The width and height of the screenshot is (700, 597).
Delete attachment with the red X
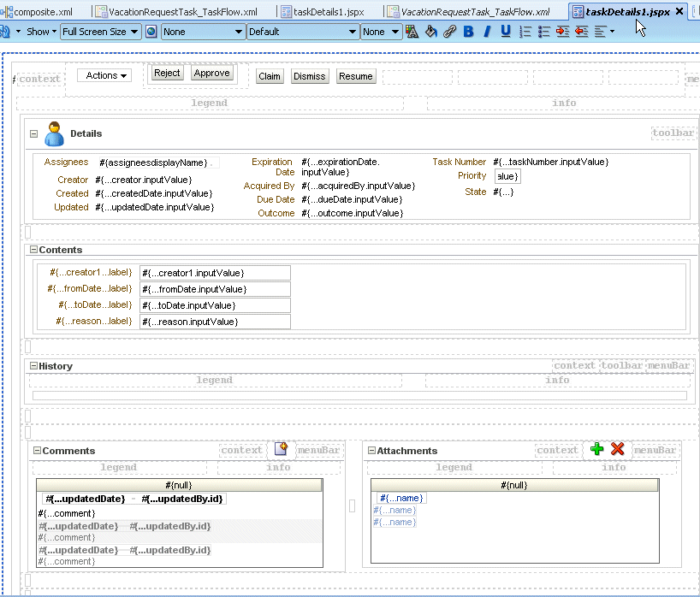point(617,449)
